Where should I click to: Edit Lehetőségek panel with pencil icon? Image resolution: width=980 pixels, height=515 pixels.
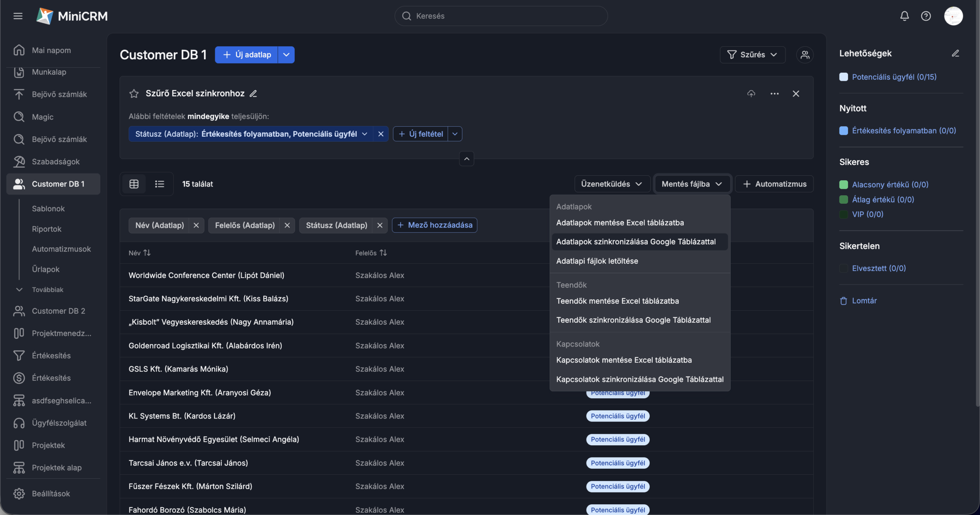(955, 54)
